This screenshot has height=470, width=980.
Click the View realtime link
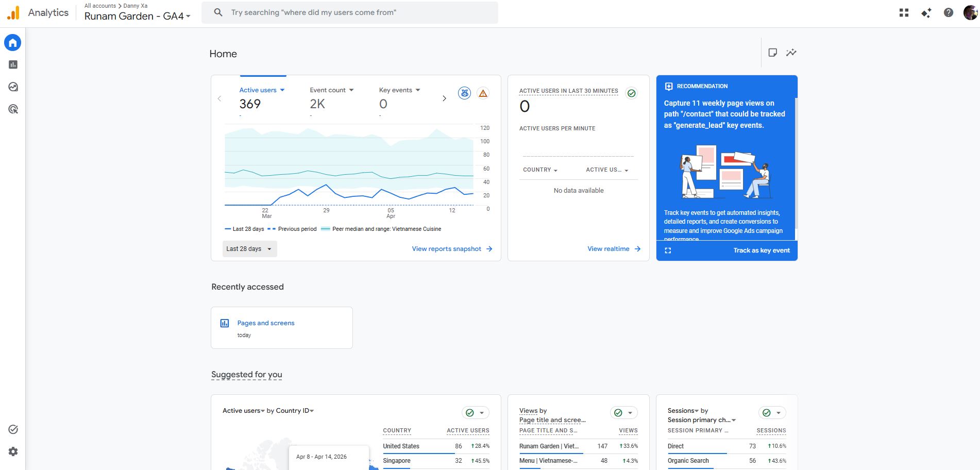coord(614,249)
